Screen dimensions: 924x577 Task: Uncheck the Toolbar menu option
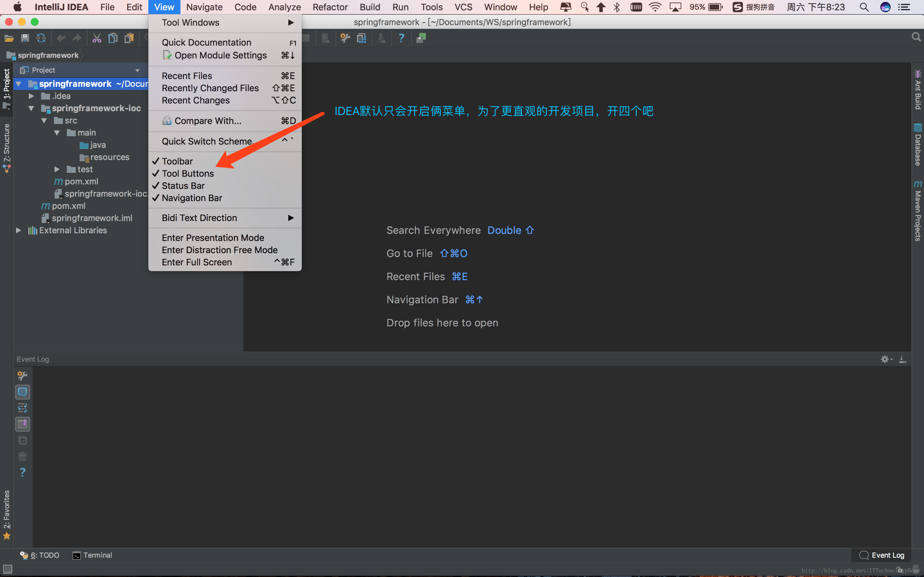point(225,161)
